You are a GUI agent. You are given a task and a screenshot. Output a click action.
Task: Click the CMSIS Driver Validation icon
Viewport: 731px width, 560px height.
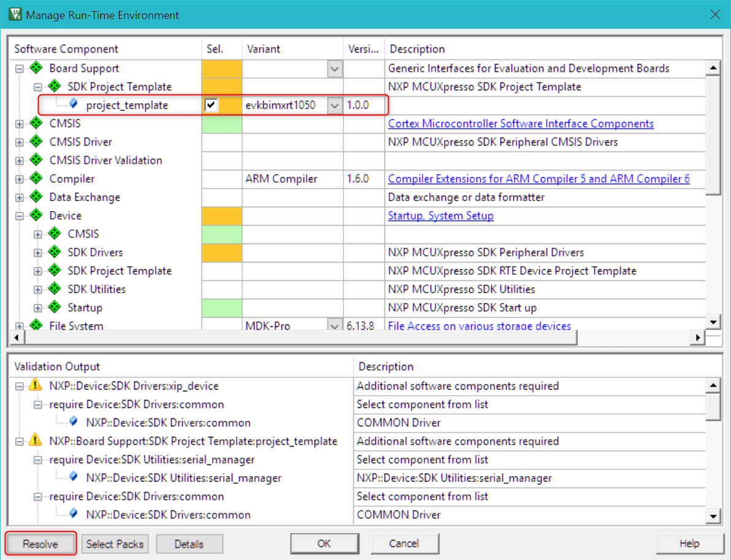36,160
